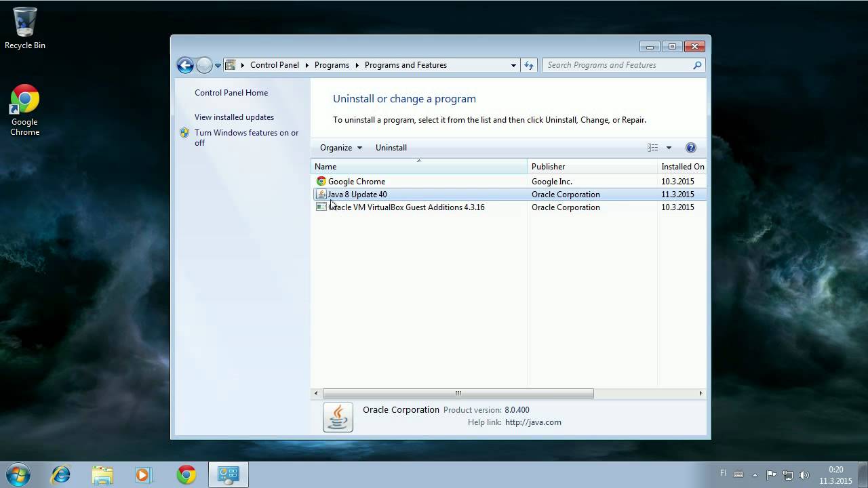Expand the address bar history dropdown

(x=513, y=65)
